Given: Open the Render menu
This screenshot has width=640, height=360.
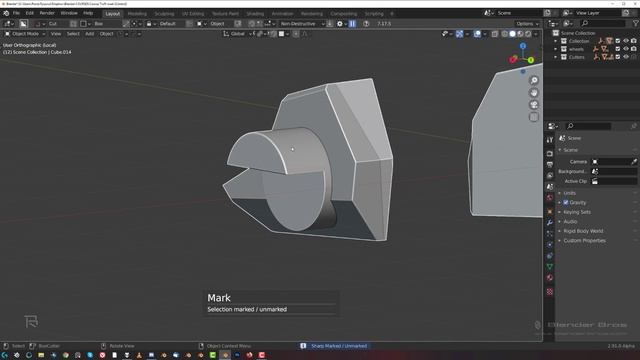Looking at the screenshot, I should (x=47, y=13).
